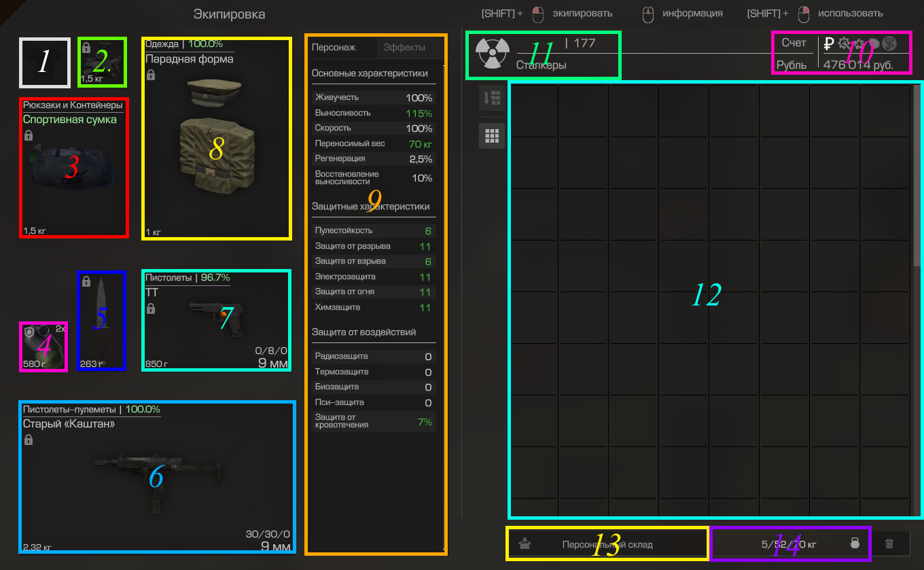Select the TT pistol image

[216, 319]
